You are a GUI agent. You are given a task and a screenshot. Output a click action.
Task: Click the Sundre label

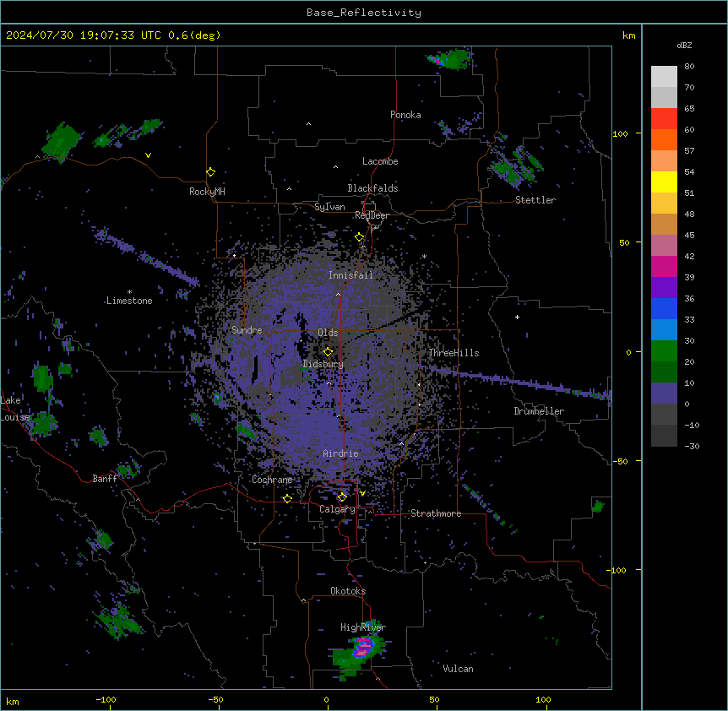247,330
